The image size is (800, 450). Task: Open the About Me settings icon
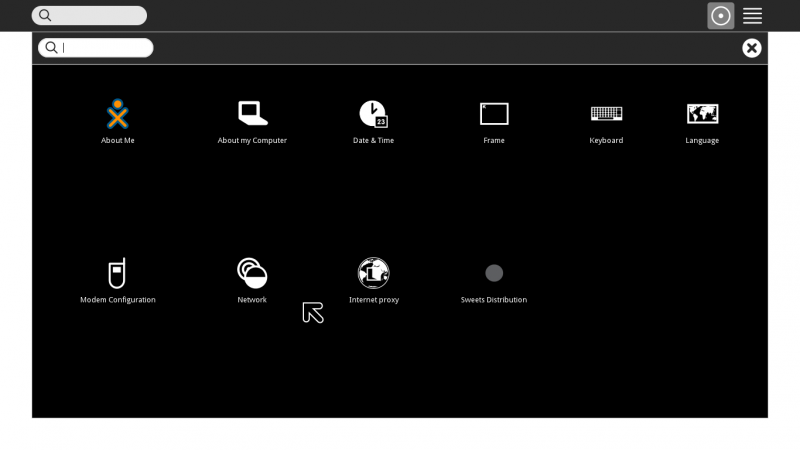click(x=118, y=114)
